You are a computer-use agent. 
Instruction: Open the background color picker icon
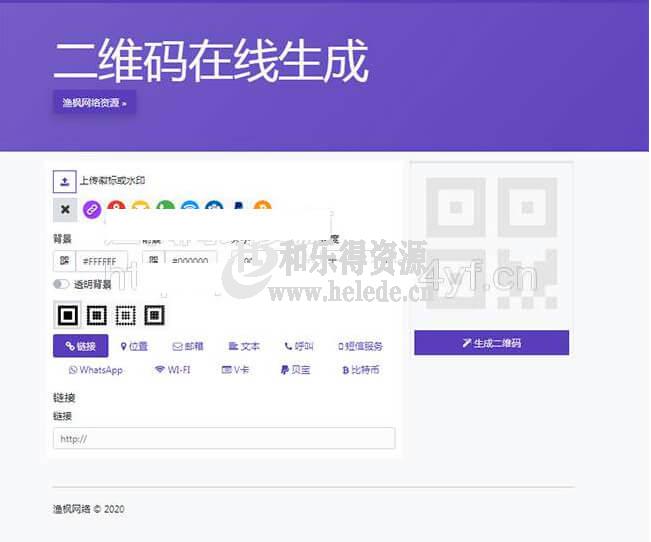pos(64,260)
